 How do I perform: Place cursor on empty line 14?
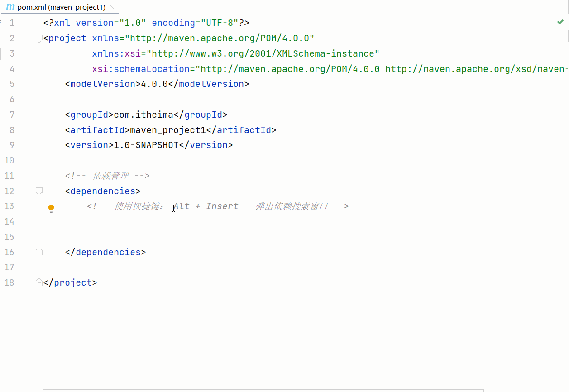click(x=181, y=221)
